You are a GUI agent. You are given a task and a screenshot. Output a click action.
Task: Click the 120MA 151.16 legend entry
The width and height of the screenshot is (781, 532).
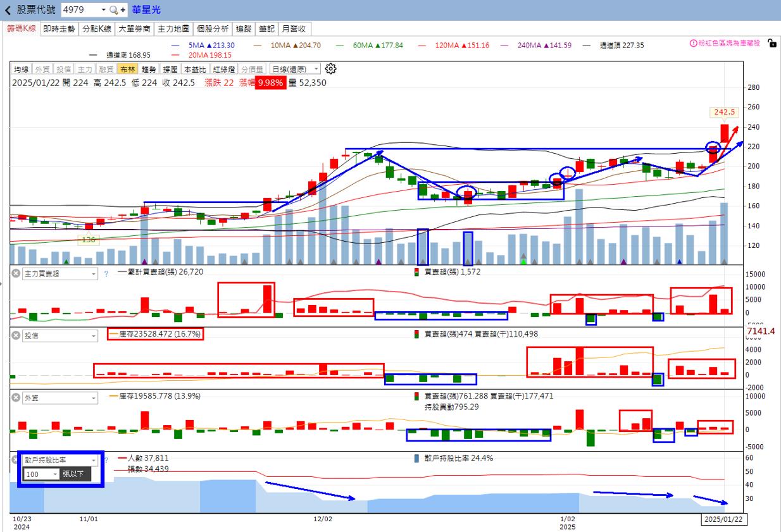point(454,46)
